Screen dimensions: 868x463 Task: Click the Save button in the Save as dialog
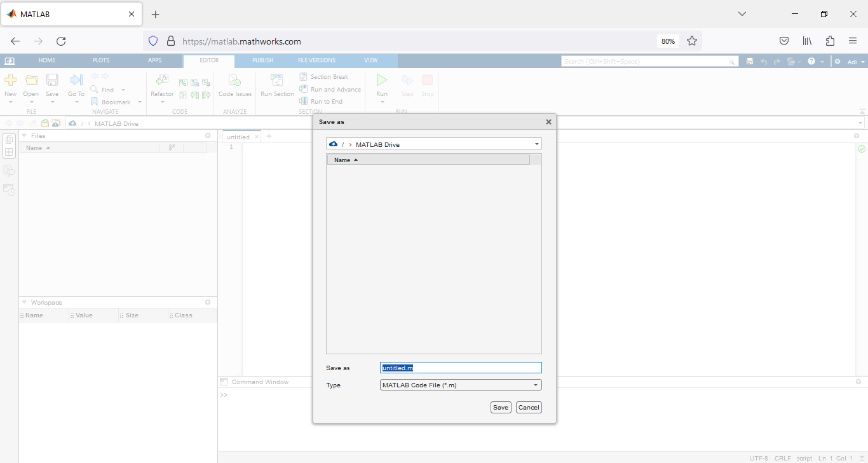click(501, 407)
